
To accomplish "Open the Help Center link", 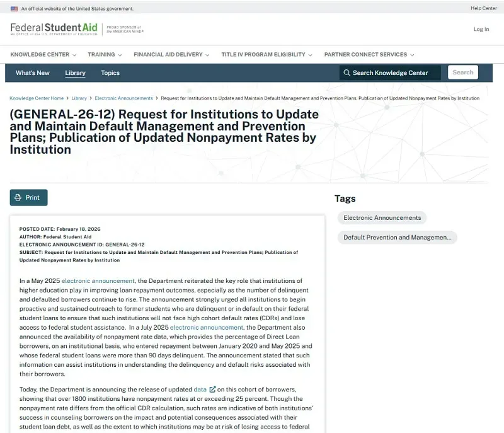I will pyautogui.click(x=484, y=8).
